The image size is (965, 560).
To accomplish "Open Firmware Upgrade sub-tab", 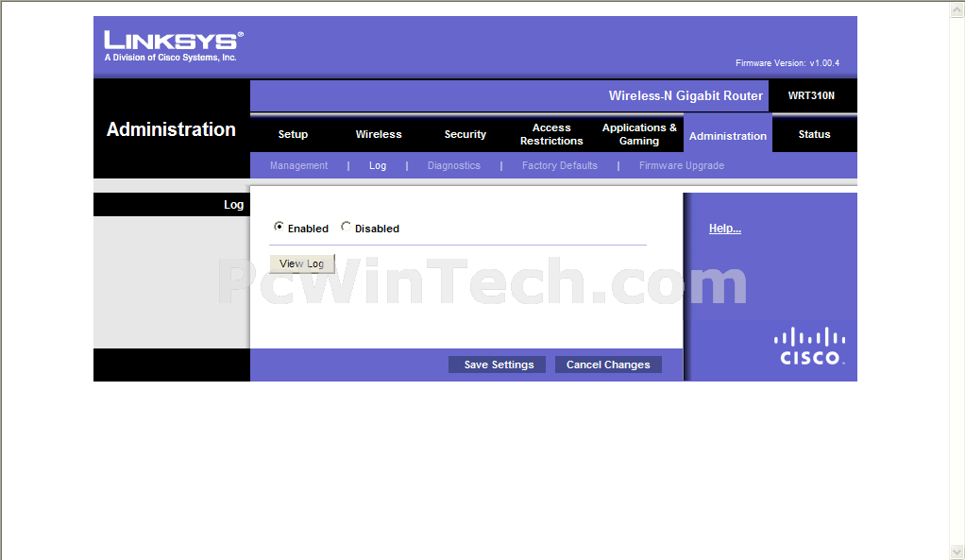I will coord(682,165).
